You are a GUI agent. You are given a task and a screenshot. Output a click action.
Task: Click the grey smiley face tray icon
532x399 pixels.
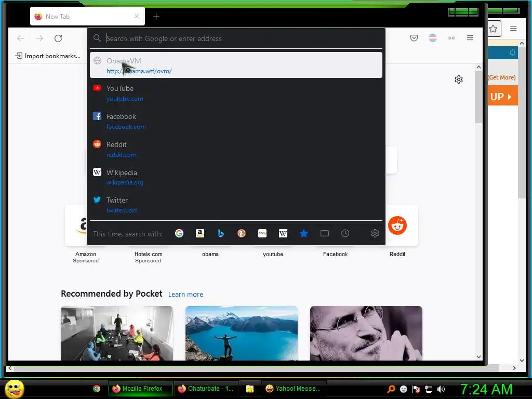click(403, 389)
